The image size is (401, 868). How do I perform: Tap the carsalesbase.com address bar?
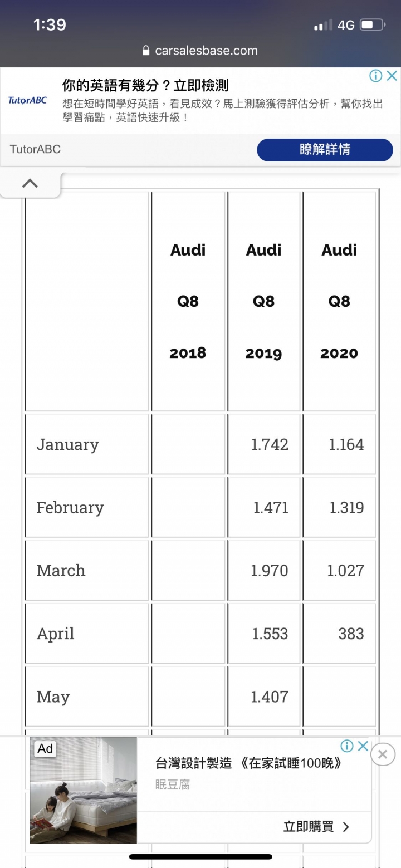pos(200,51)
